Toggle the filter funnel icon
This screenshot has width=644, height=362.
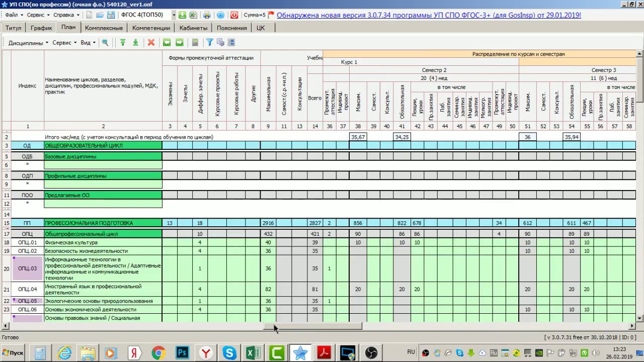[209, 43]
